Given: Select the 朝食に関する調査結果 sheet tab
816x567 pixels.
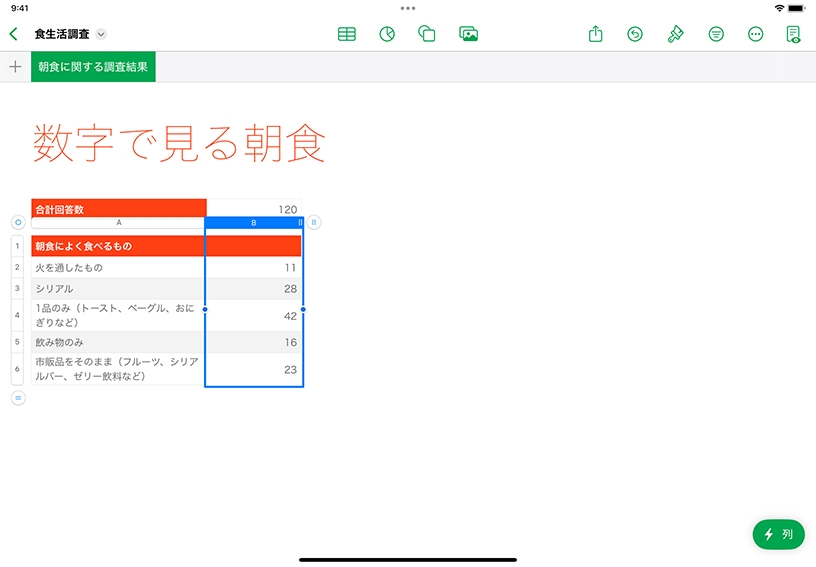Looking at the screenshot, I should [x=93, y=67].
